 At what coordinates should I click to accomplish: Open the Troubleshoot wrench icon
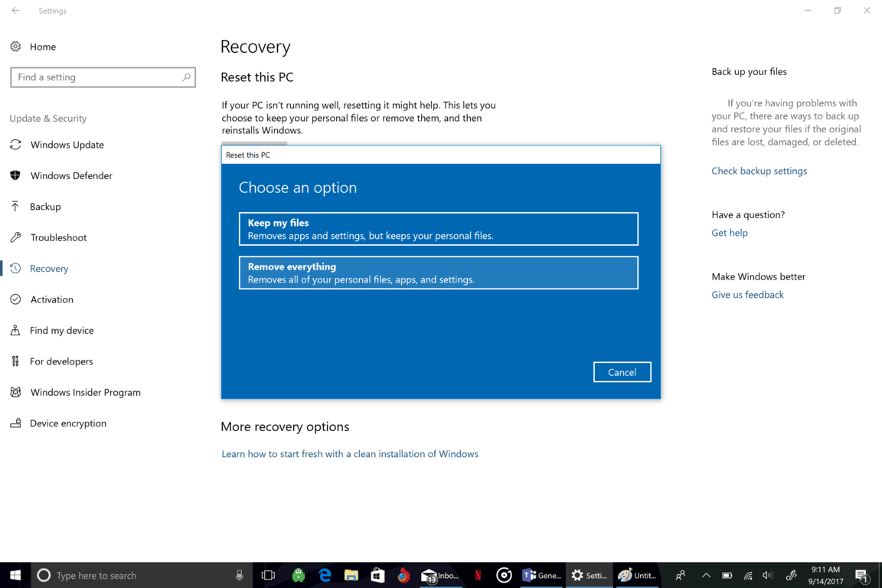click(x=15, y=237)
